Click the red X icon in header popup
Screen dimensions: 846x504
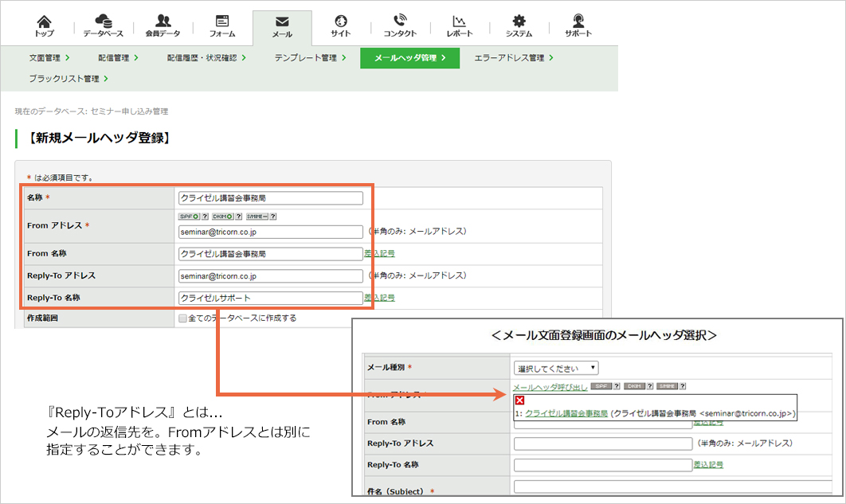pos(519,400)
